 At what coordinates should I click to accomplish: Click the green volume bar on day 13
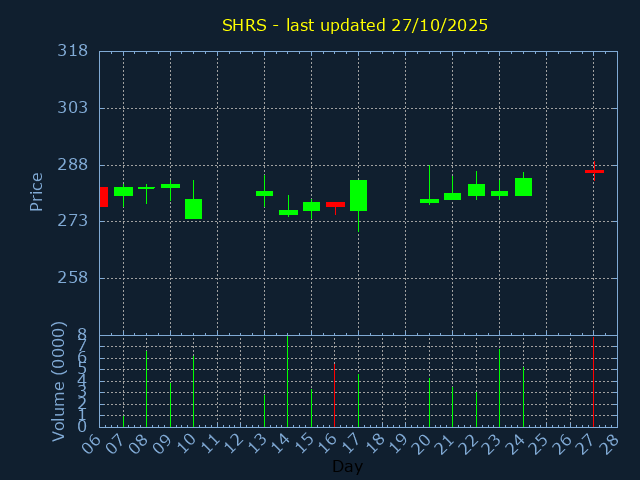tap(264, 409)
